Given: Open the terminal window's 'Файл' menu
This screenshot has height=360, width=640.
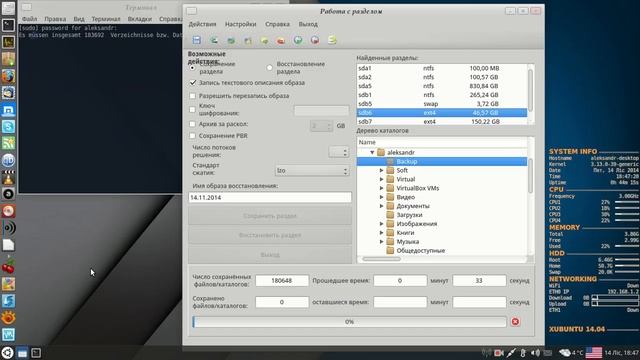Looking at the screenshot, I should coord(29,19).
